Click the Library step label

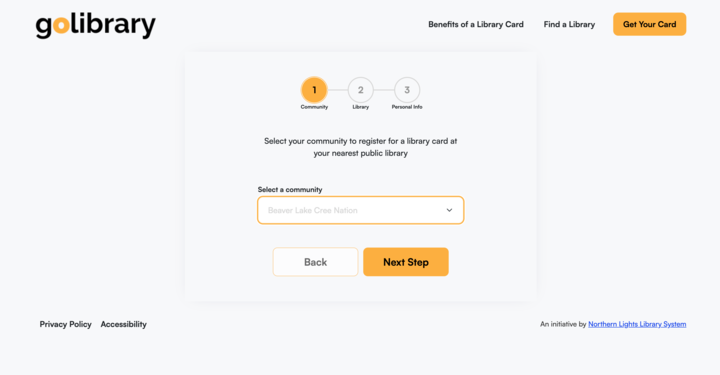(360, 107)
